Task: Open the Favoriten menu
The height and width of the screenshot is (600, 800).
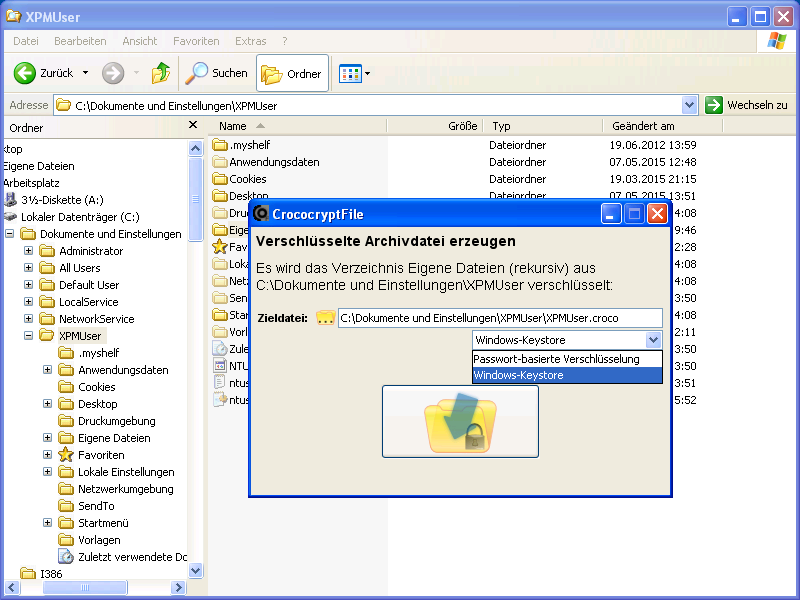Action: tap(196, 41)
